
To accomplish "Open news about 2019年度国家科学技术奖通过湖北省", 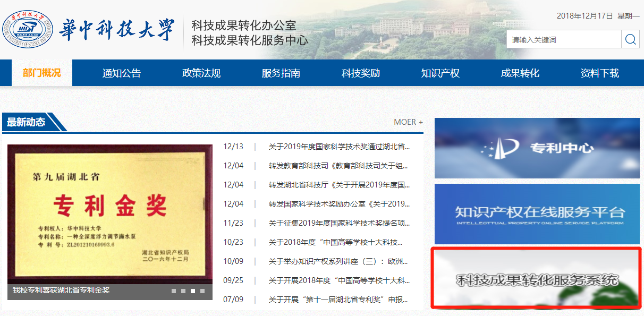I will (x=340, y=147).
